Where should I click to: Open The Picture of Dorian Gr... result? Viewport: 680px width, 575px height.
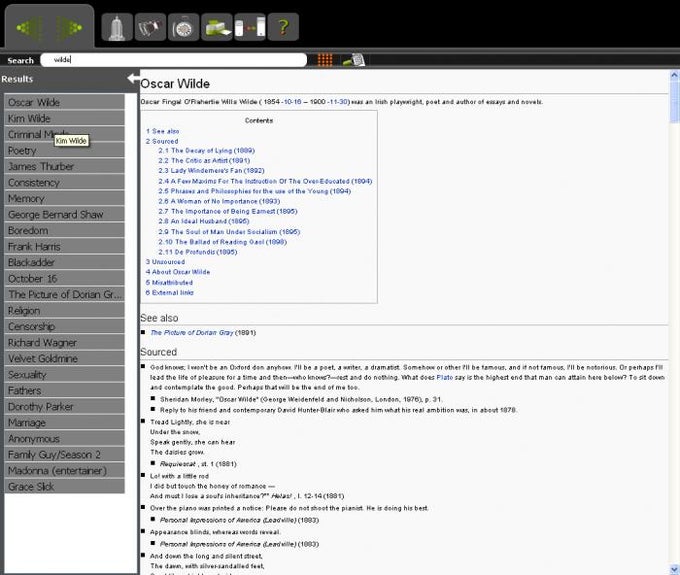click(x=64, y=294)
